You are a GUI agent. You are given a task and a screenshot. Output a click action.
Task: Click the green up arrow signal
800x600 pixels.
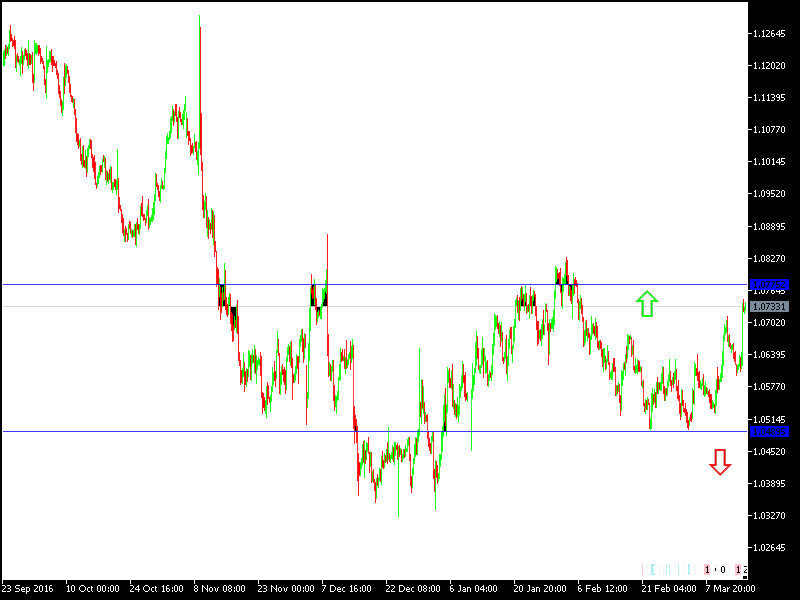pos(648,302)
